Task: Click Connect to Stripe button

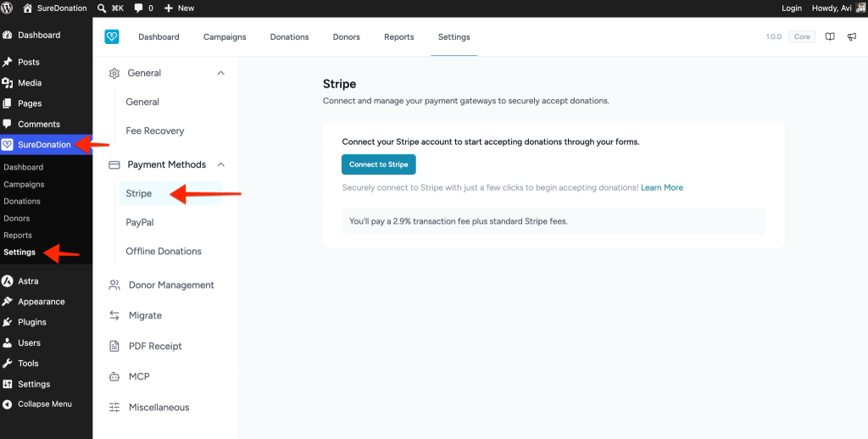Action: pos(379,164)
